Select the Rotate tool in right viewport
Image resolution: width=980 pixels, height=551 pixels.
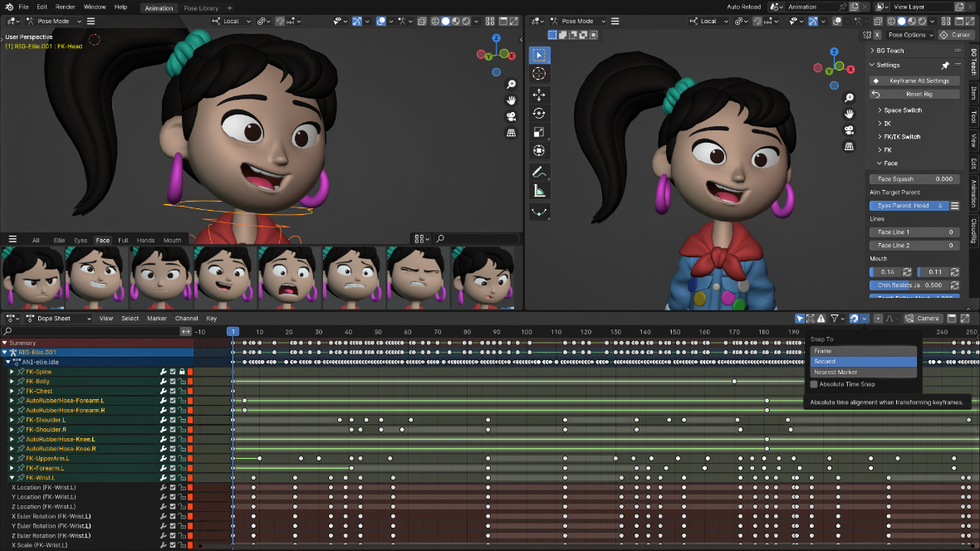point(539,113)
